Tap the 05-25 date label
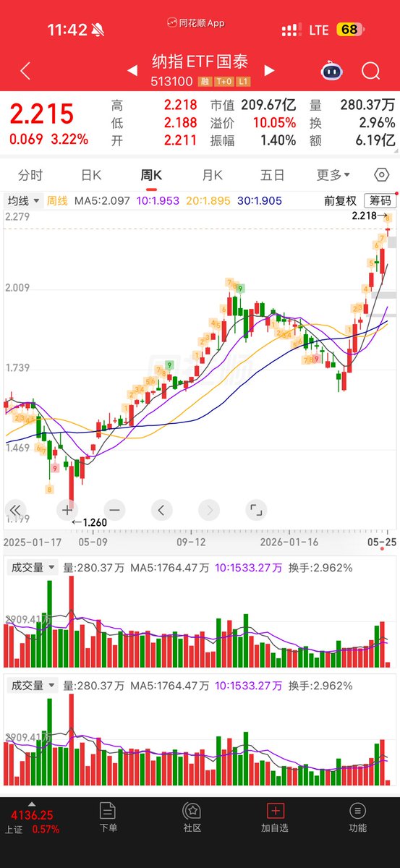 [x=383, y=541]
